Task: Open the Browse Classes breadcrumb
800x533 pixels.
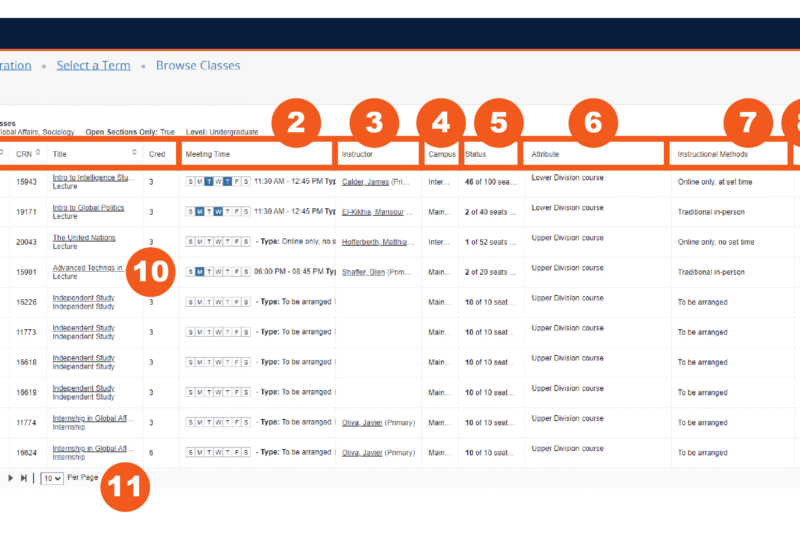Action: tap(198, 65)
